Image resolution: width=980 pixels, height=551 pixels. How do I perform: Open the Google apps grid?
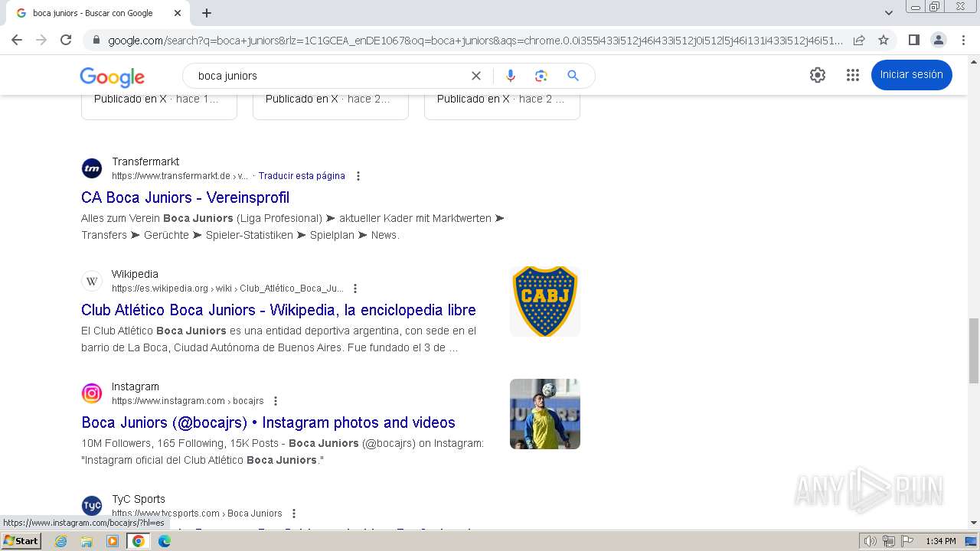[853, 75]
